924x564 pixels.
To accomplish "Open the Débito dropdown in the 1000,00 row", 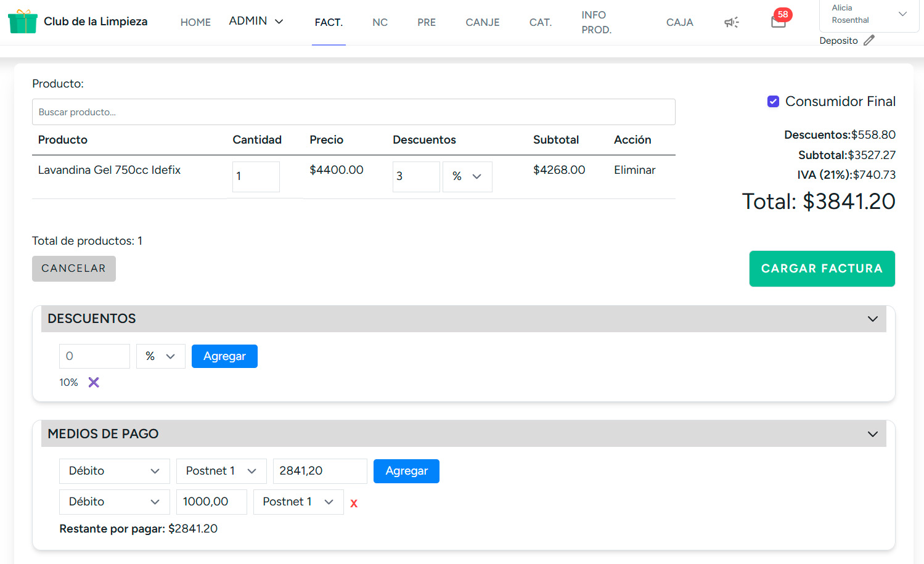I will pos(115,502).
